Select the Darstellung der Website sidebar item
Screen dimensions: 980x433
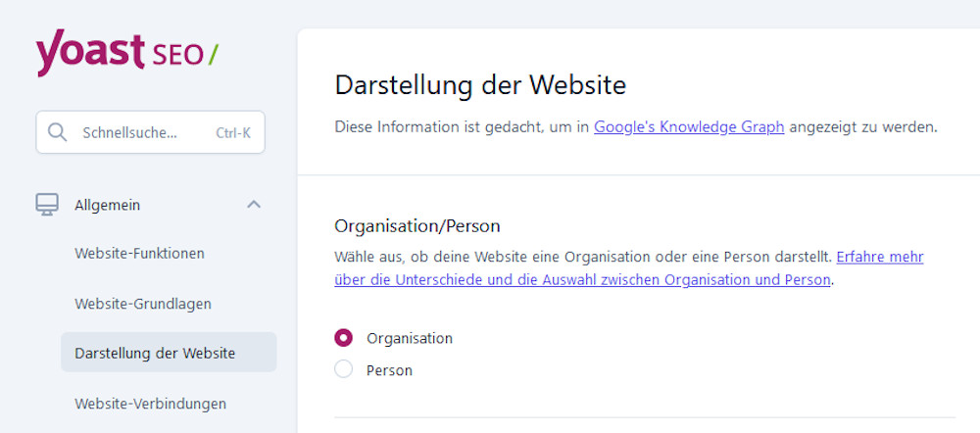click(155, 353)
